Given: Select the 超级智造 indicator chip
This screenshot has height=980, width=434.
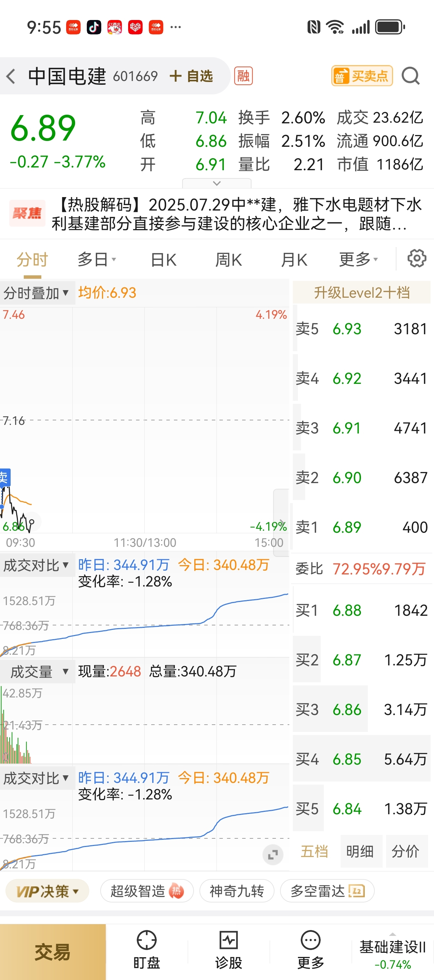Looking at the screenshot, I should [147, 891].
